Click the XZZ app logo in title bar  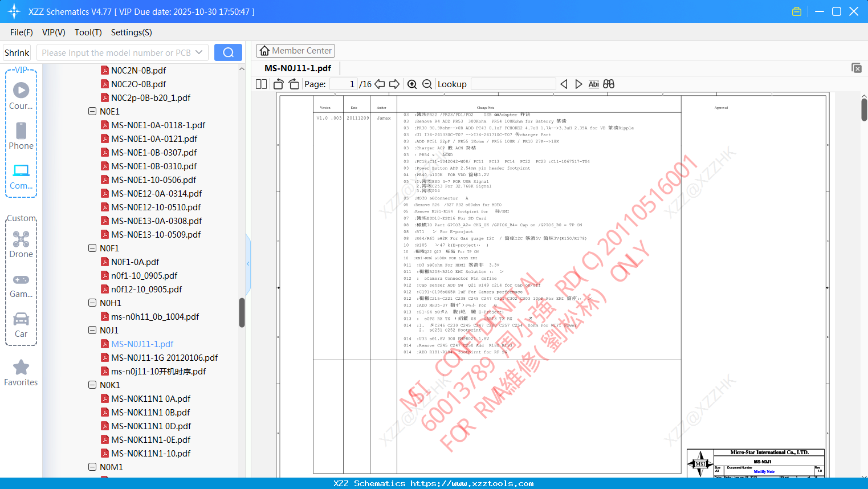(x=14, y=11)
